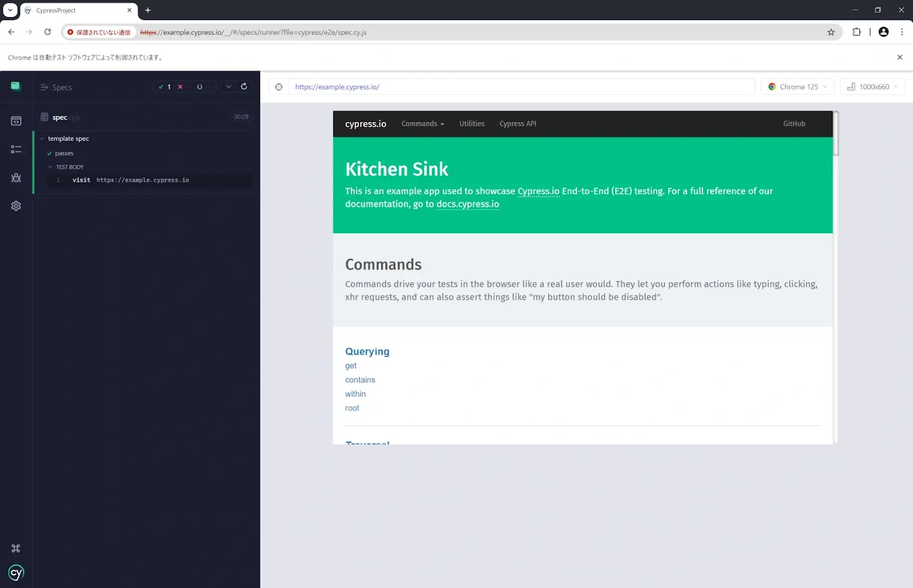Open the 'get' command link

click(x=350, y=366)
